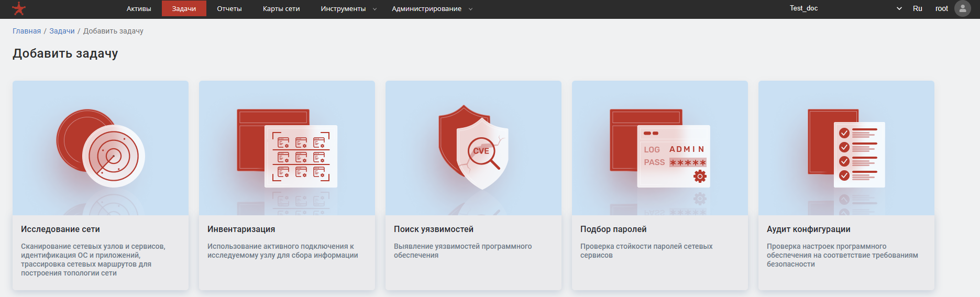This screenshot has height=297, width=980.
Task: Click the checklist audit illustration
Action: point(846,148)
